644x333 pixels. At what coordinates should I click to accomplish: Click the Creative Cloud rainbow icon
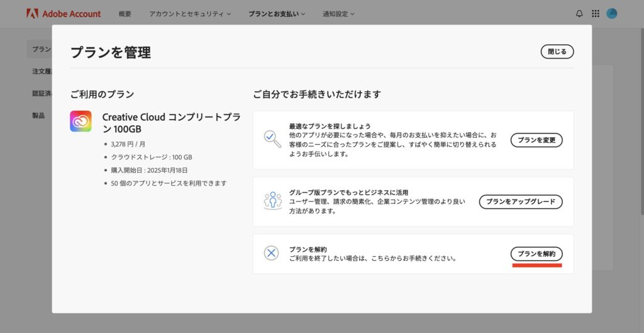pyautogui.click(x=80, y=121)
